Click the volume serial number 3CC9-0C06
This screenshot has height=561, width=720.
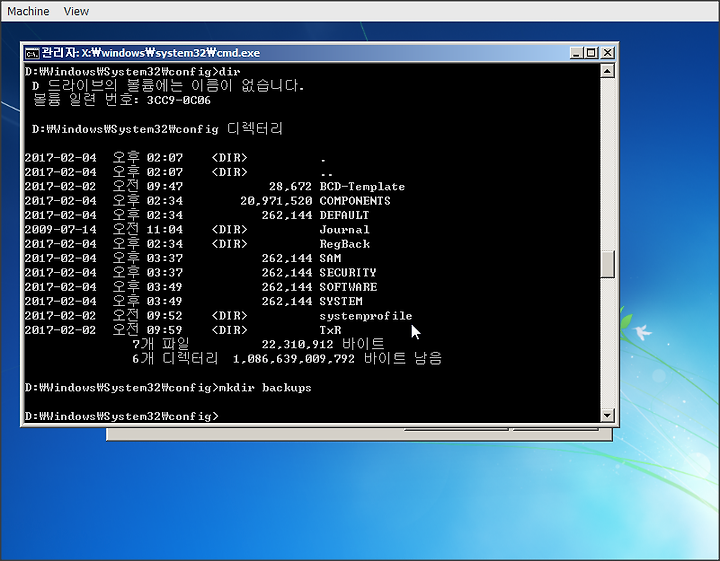click(x=178, y=100)
